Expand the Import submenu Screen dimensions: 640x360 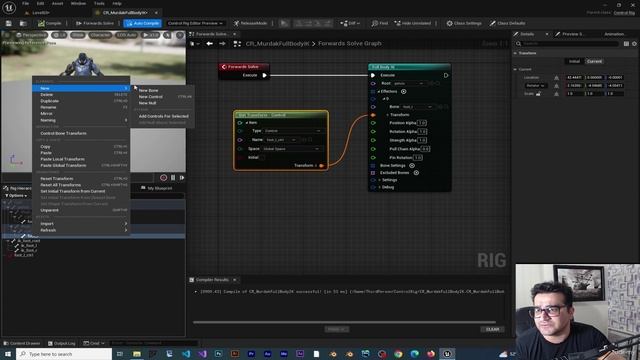coord(81,224)
